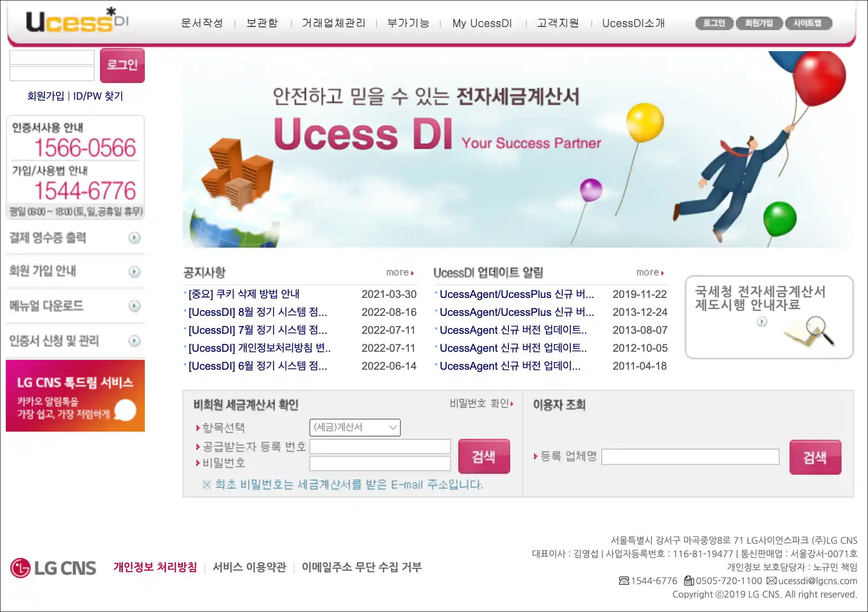
Task: Open 서비스 이용약관 footer link
Action: click(x=249, y=568)
